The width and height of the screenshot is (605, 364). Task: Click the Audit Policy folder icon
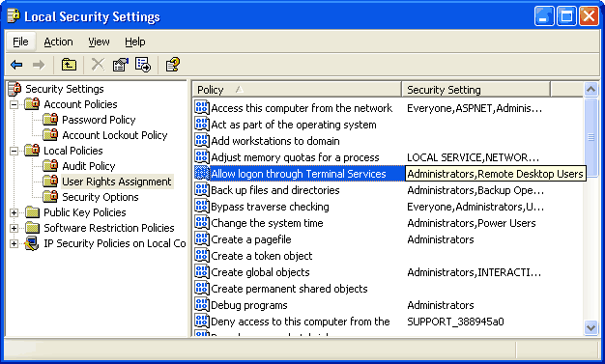50,166
